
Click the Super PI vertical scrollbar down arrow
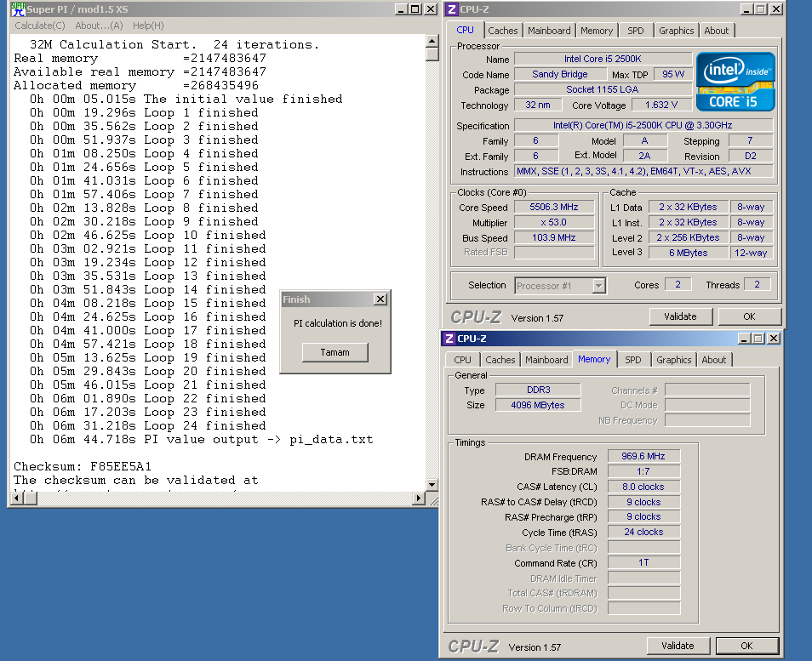432,485
